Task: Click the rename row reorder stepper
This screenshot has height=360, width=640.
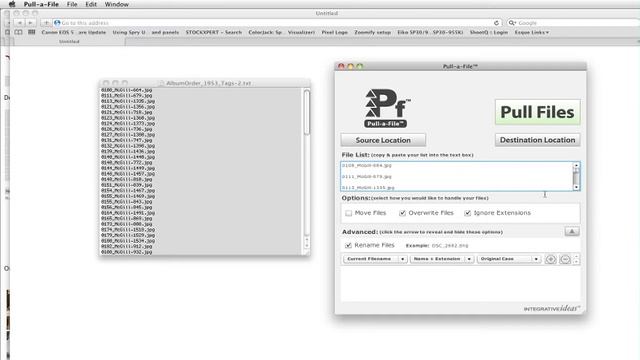Action: point(576,259)
